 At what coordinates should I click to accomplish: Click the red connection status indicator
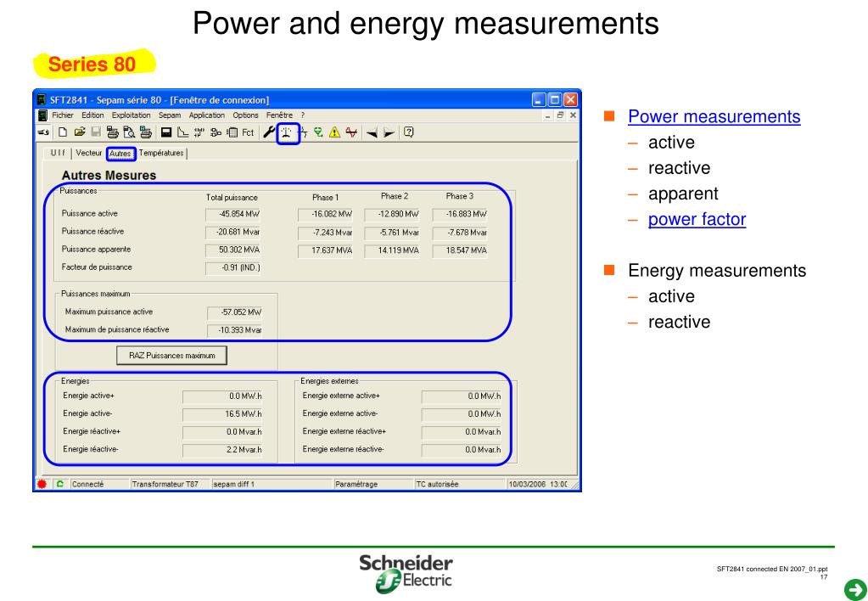42,484
